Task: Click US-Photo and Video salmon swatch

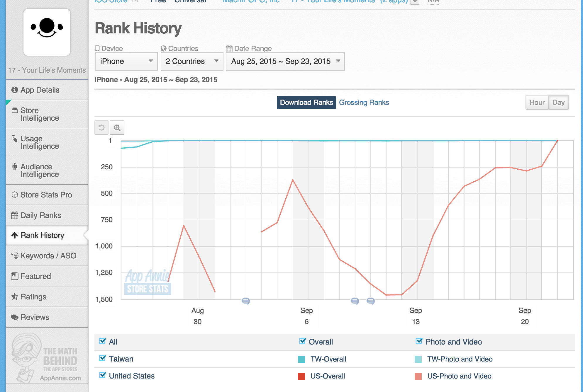Action: 418,376
